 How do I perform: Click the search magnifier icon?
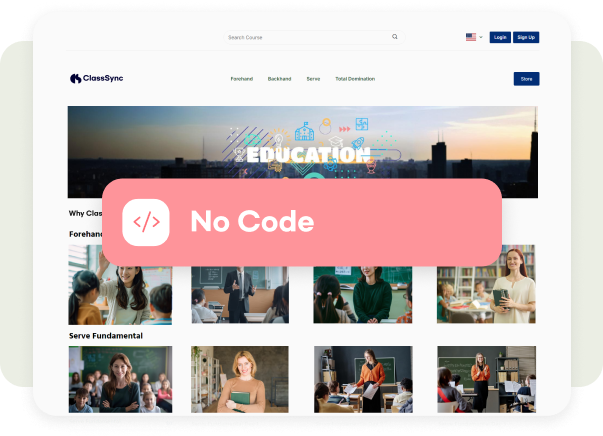(395, 37)
